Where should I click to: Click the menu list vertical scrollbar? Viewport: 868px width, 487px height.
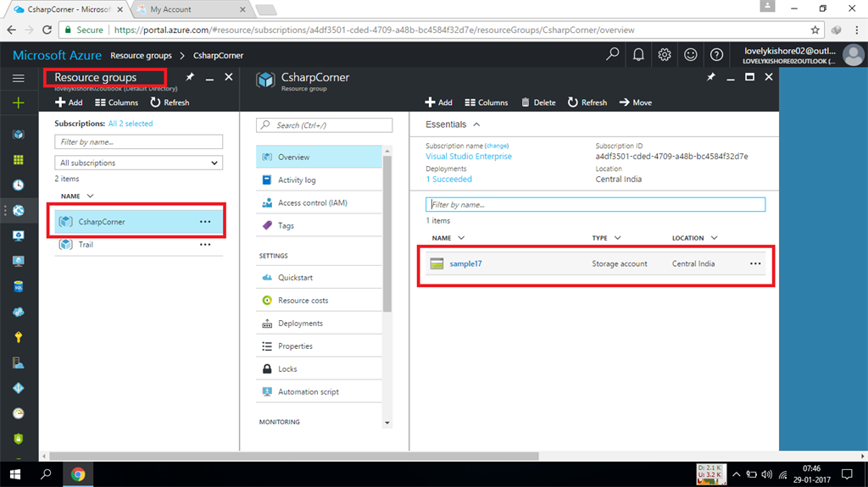click(387, 234)
